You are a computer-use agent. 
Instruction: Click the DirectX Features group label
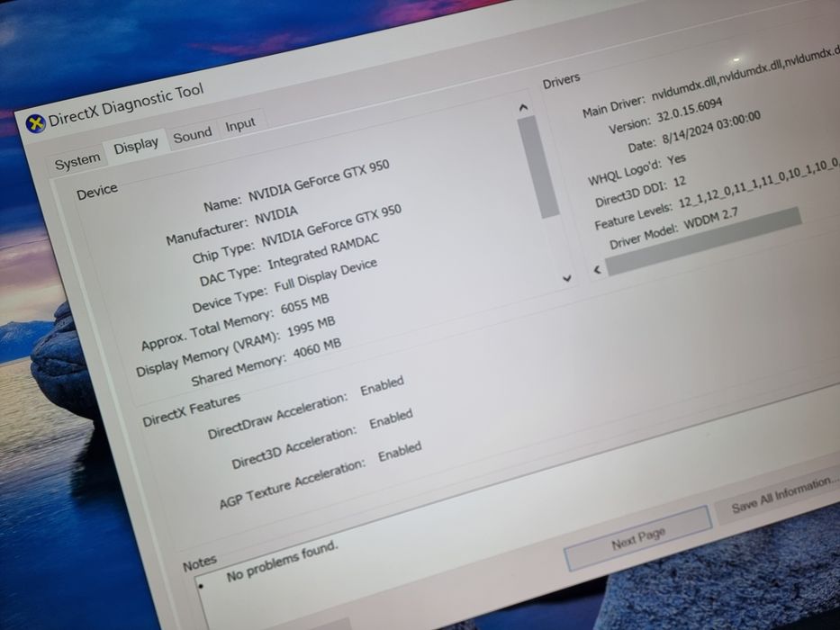191,409
